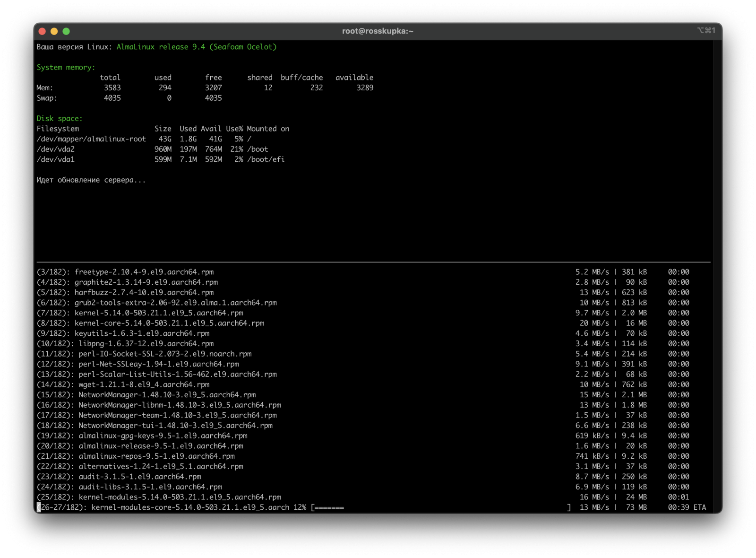
Task: Click the 'Disk space:' heading
Action: (60, 118)
